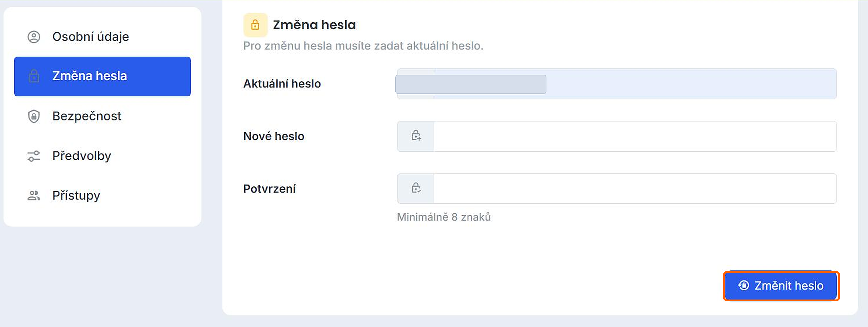Select the Změna hesla menu item
Image resolution: width=868 pixels, height=327 pixels.
coord(102,76)
